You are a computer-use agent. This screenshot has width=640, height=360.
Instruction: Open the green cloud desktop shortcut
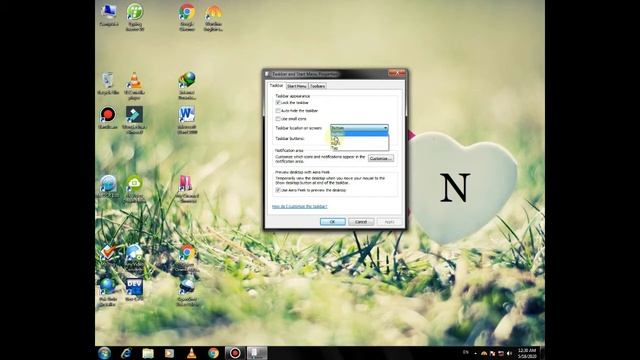pos(134,189)
